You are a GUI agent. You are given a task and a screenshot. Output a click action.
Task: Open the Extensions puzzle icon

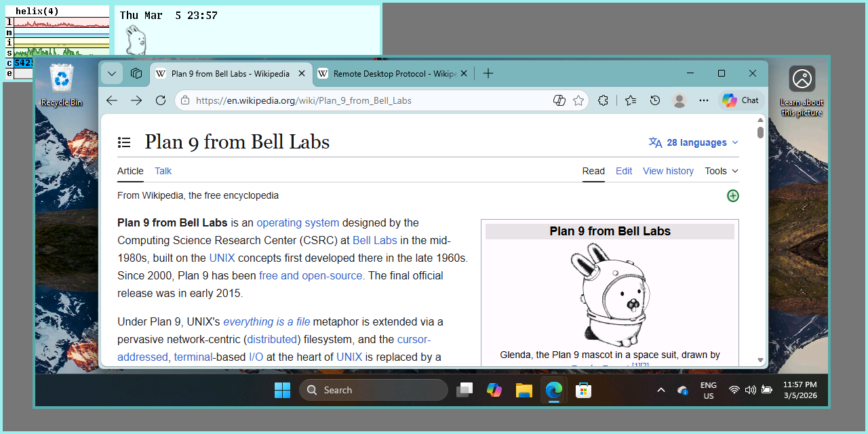pos(603,100)
